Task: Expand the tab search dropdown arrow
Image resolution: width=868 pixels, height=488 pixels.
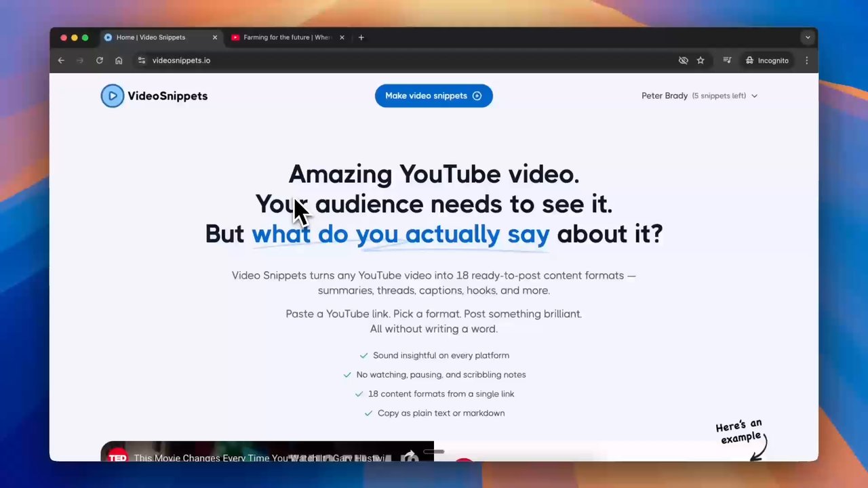Action: tap(807, 37)
